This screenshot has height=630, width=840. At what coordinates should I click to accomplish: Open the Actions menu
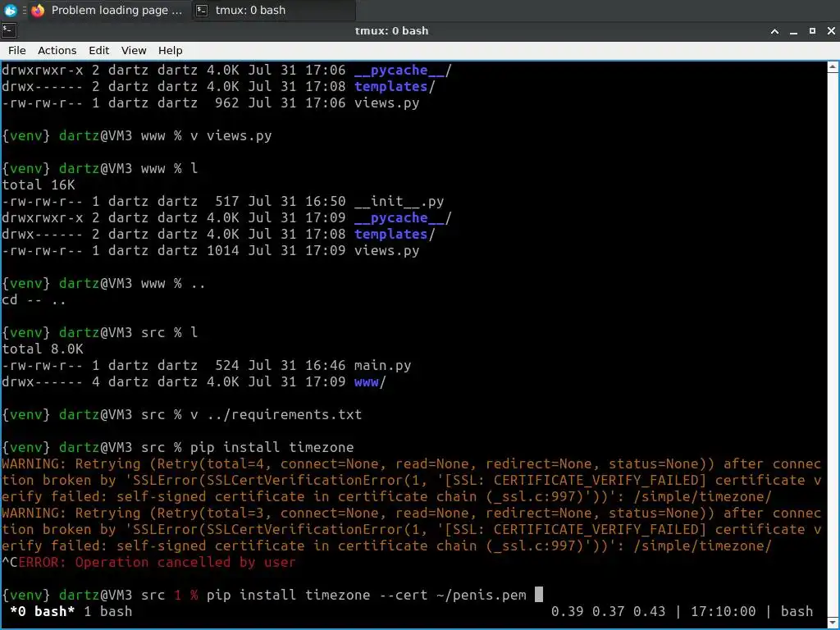click(57, 50)
